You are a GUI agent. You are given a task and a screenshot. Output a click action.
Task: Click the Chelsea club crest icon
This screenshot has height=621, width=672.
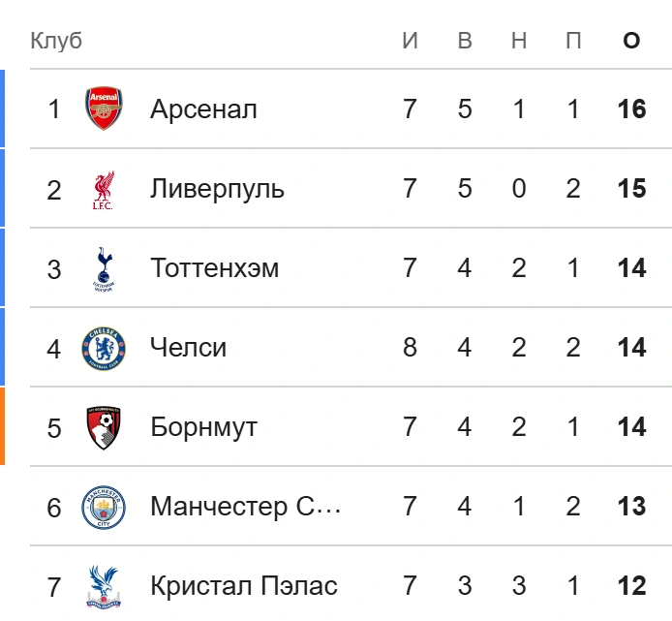pos(104,347)
